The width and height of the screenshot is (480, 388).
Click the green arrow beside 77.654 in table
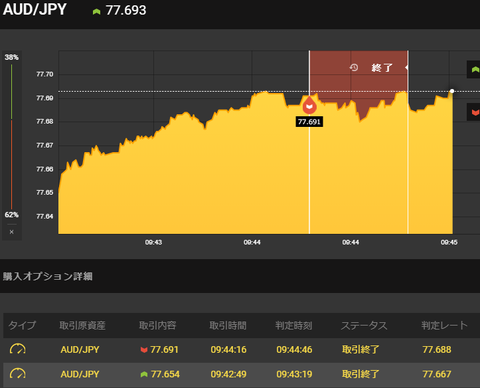pos(144,374)
